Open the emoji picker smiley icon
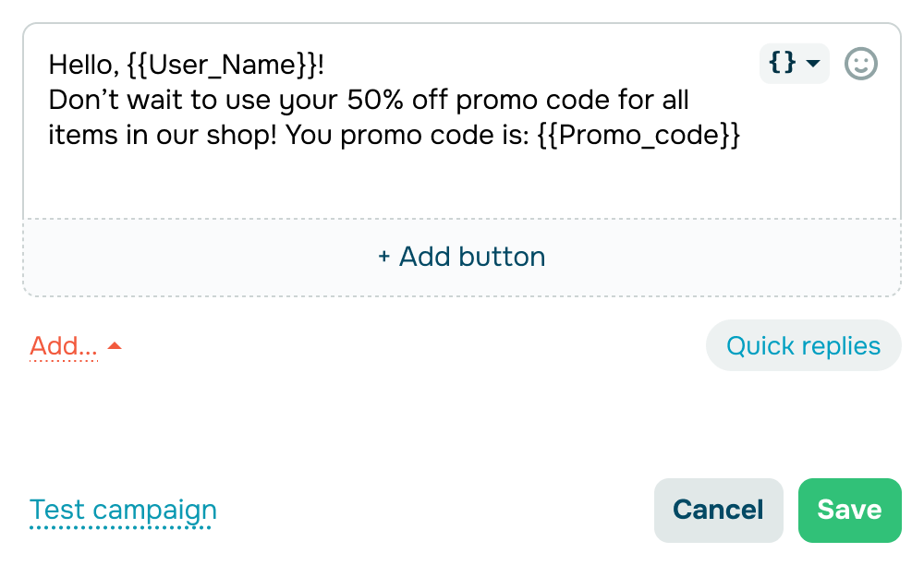This screenshot has height=565, width=924. coord(860,64)
